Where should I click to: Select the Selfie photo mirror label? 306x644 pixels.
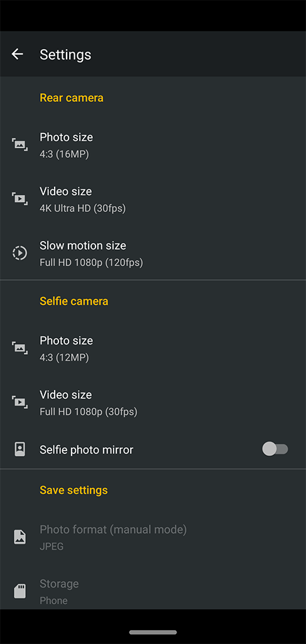point(86,450)
